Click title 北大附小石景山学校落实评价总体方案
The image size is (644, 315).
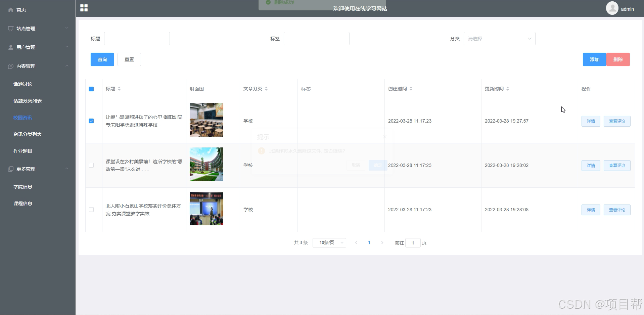pyautogui.click(x=143, y=210)
